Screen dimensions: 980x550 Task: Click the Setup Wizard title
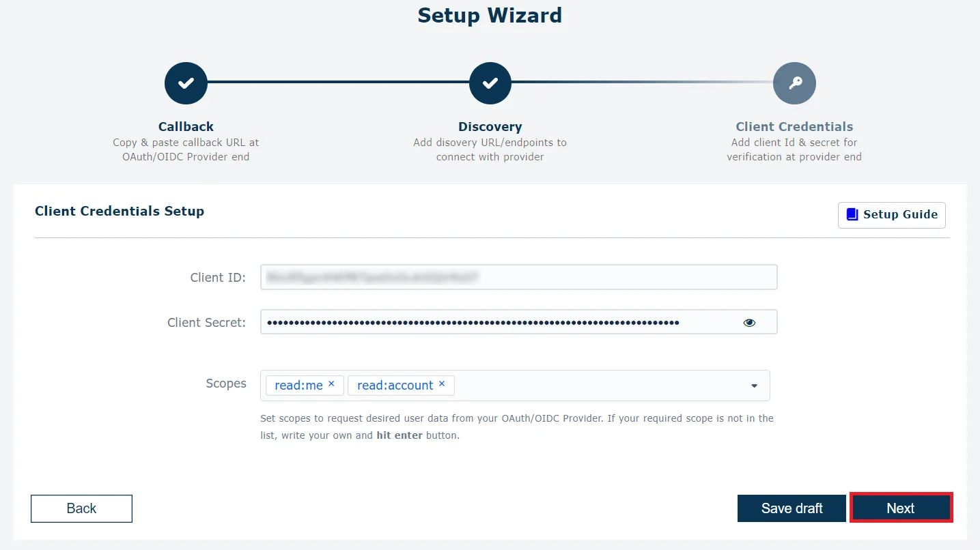(x=490, y=15)
